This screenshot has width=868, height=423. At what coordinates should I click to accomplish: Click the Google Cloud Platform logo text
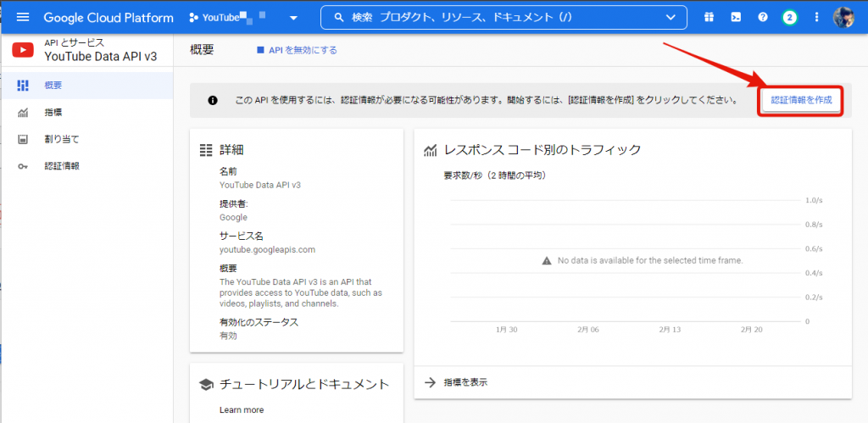tap(108, 17)
